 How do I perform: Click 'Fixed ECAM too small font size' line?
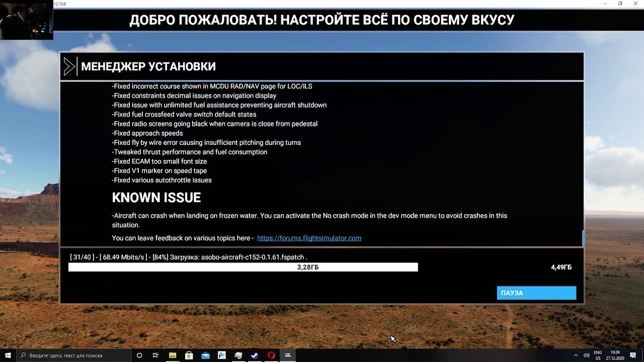[159, 161]
